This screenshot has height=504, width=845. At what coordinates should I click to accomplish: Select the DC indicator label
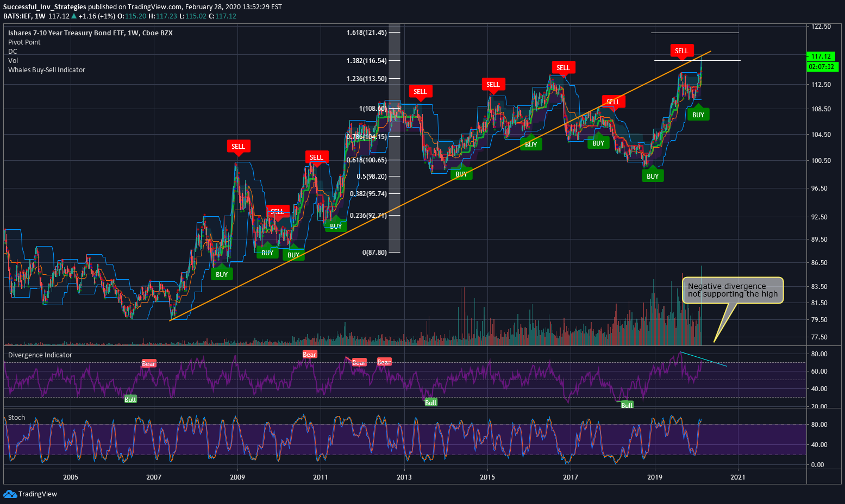pyautogui.click(x=12, y=52)
